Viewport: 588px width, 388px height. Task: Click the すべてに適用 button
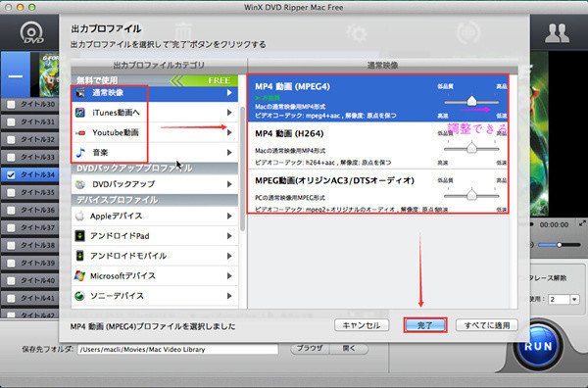pyautogui.click(x=487, y=325)
